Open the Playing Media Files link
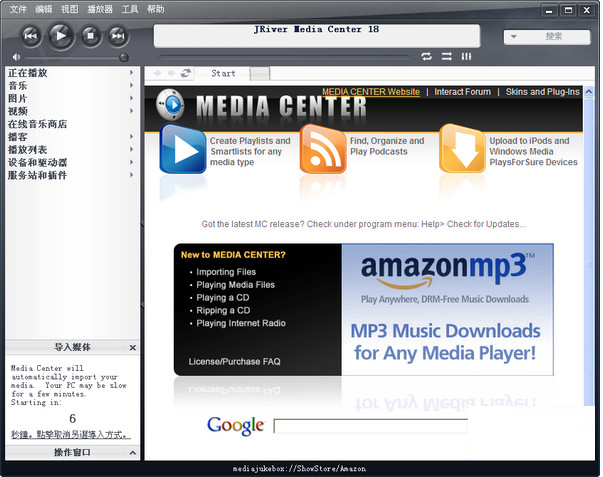This screenshot has width=603, height=477. pyautogui.click(x=236, y=285)
